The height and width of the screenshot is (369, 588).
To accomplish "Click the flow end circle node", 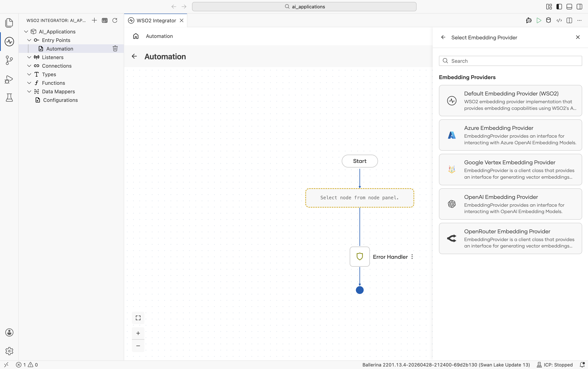I will point(360,290).
